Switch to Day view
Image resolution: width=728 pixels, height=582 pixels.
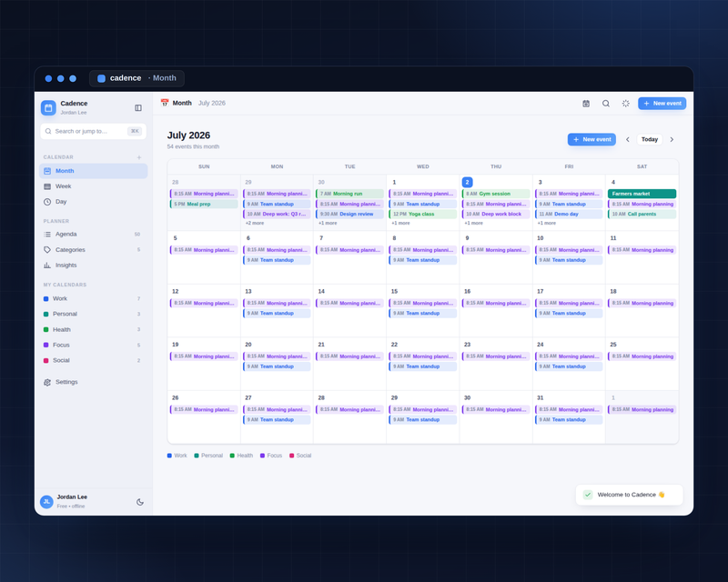(94, 202)
